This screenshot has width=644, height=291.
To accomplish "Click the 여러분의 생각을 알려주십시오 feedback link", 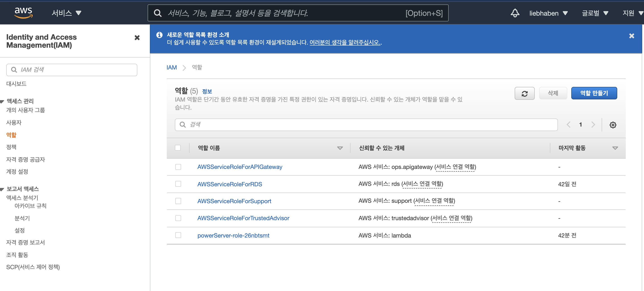I will click(x=345, y=43).
